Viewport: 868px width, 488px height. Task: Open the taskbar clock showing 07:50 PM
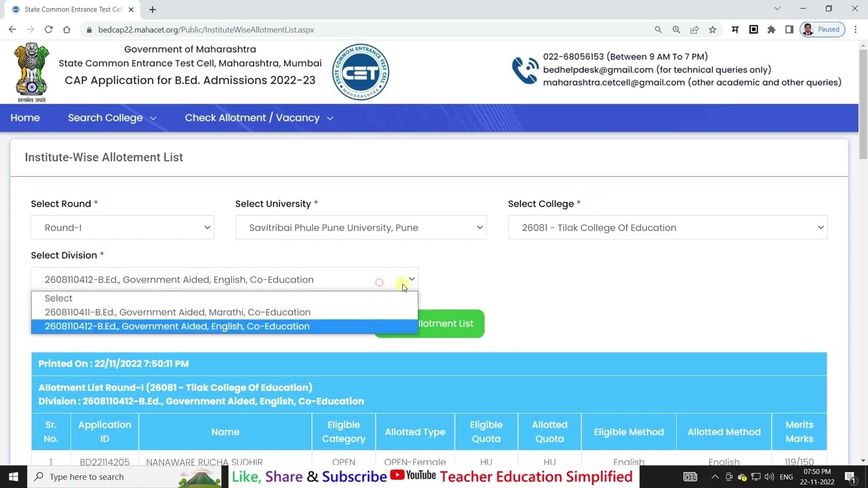pos(817,477)
